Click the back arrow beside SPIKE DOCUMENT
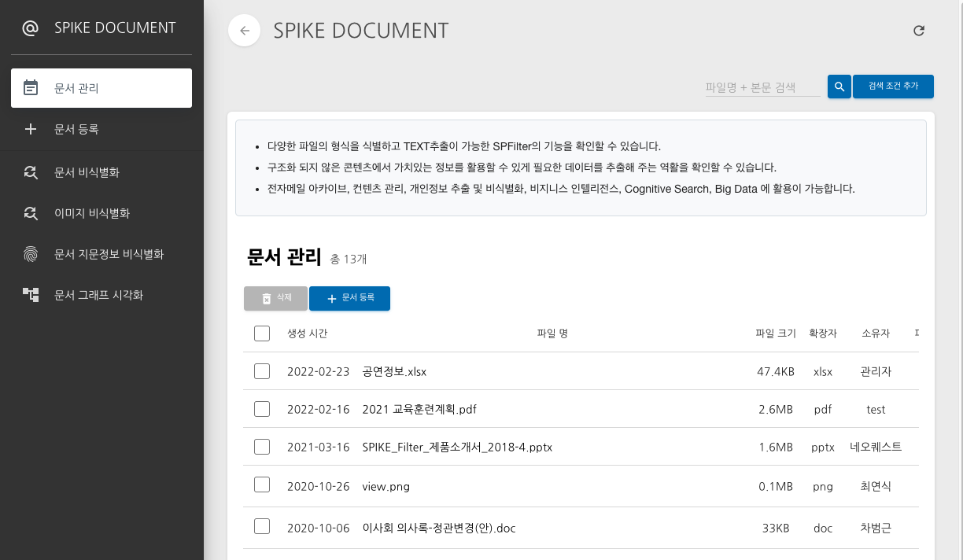 (x=244, y=30)
